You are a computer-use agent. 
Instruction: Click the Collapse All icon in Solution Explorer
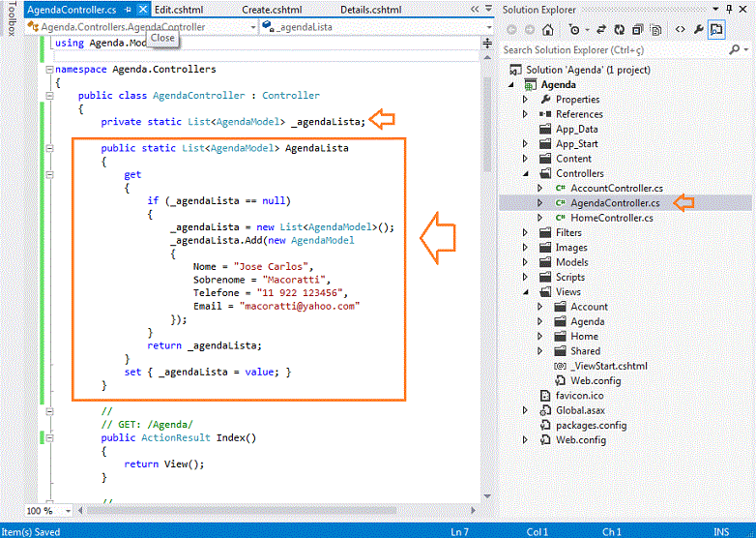[x=637, y=30]
